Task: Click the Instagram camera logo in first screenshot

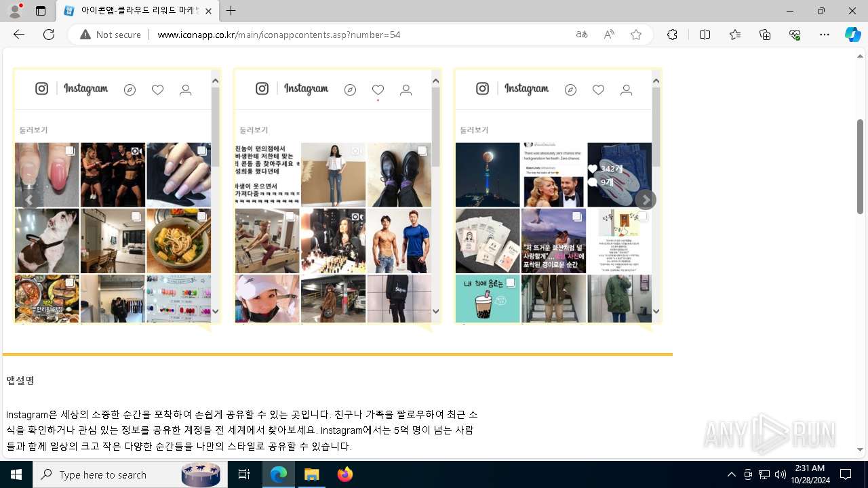Action: (42, 89)
